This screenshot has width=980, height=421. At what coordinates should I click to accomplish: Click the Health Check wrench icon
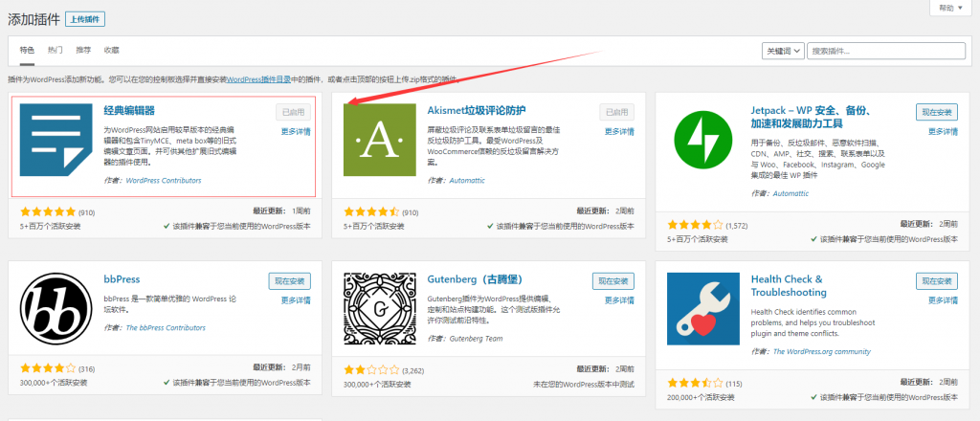tap(703, 308)
